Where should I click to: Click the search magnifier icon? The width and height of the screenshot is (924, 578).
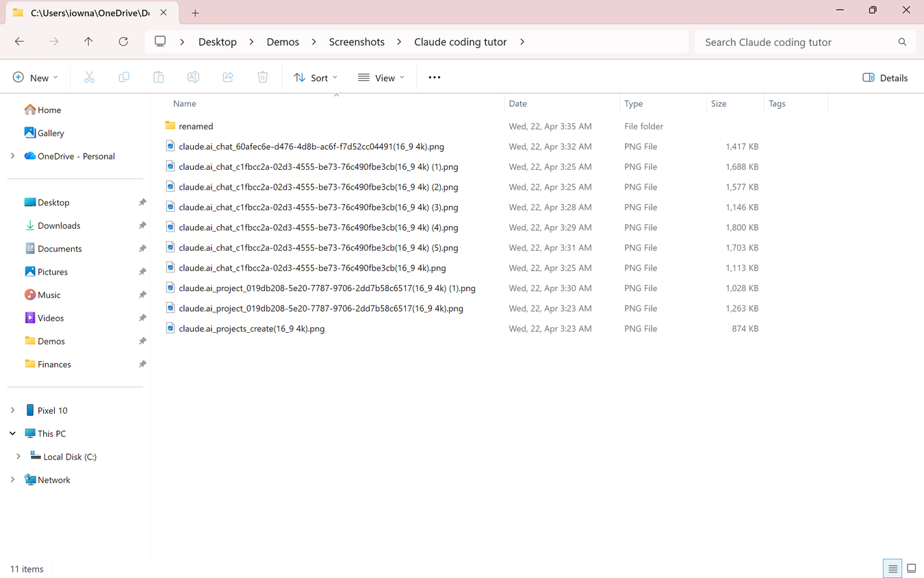pos(902,42)
